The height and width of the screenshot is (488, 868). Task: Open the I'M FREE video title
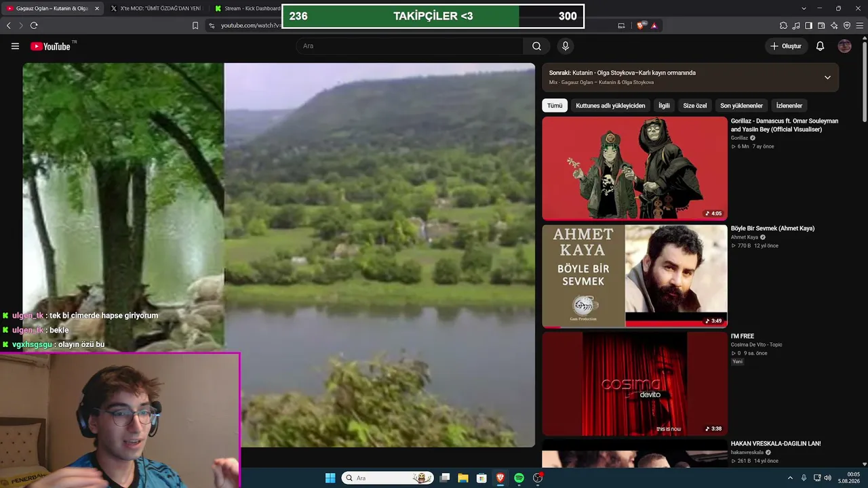[743, 336]
